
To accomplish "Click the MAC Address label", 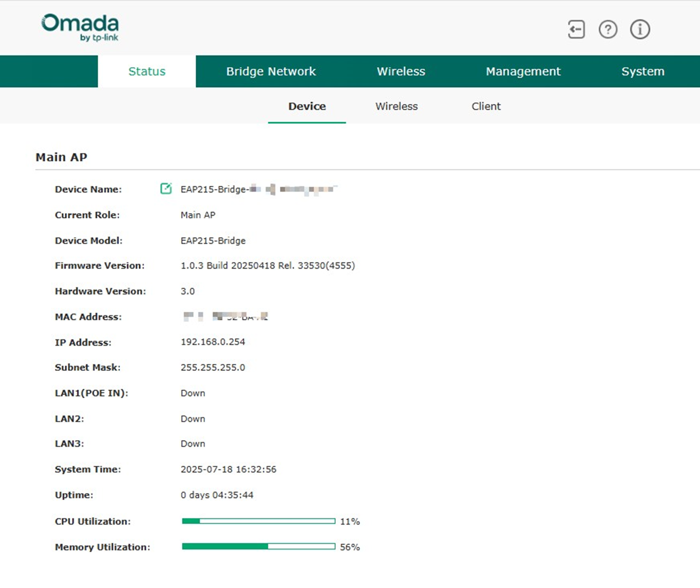I will point(88,317).
